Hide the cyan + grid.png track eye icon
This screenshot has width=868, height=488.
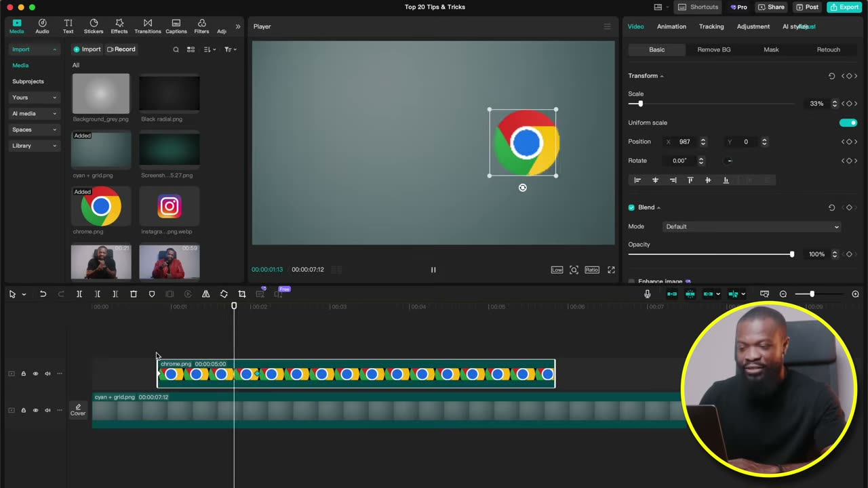[35, 410]
